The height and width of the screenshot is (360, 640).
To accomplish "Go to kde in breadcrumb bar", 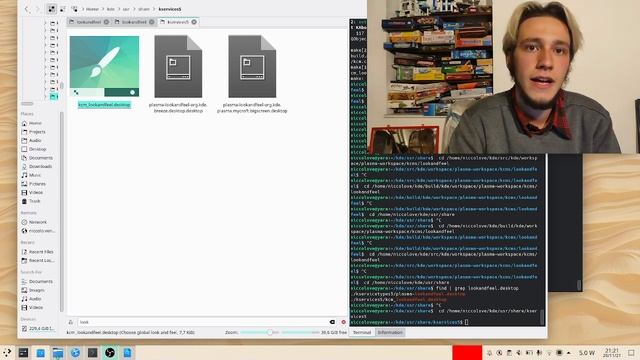I will point(111,9).
